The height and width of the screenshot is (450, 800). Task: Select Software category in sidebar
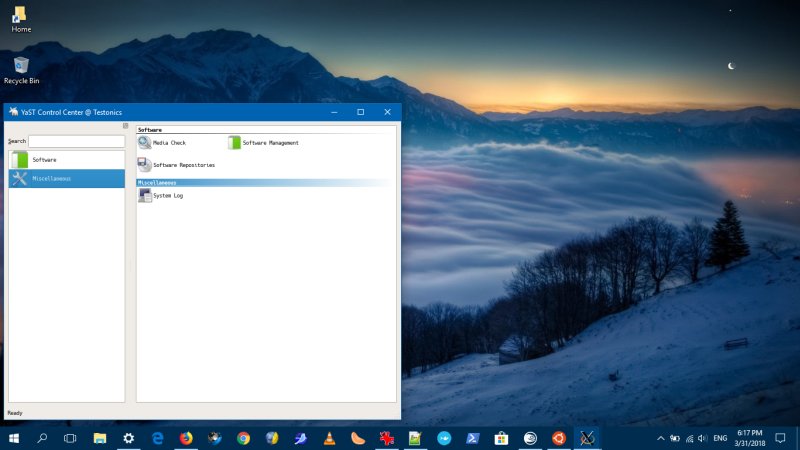point(66,160)
